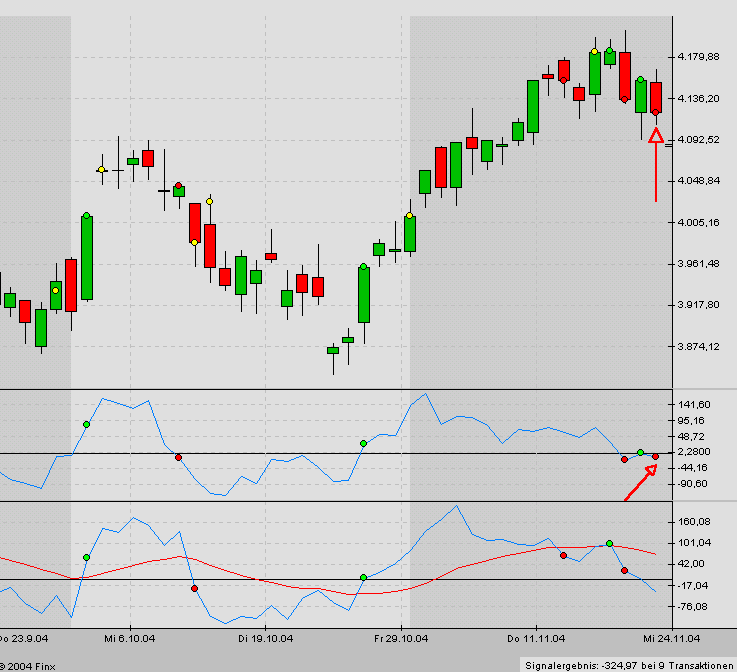
Task: Click the Signalergebnis status bar text
Action: [629, 665]
